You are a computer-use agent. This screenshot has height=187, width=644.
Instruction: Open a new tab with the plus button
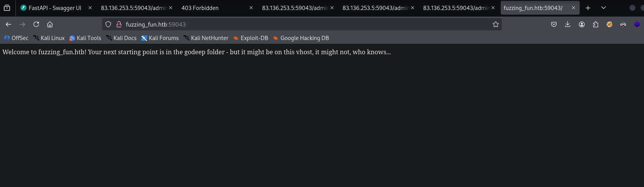point(588,8)
